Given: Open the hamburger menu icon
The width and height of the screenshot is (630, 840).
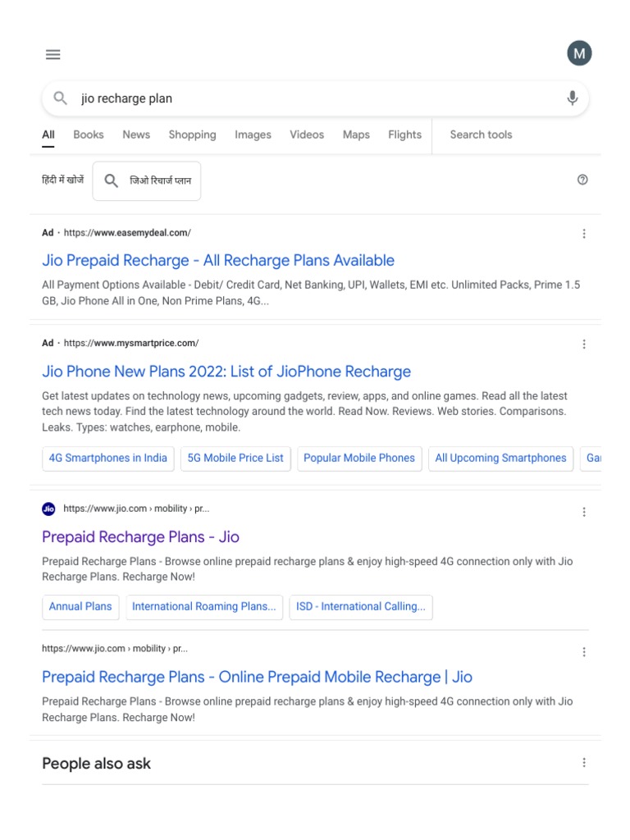Looking at the screenshot, I should pyautogui.click(x=53, y=55).
